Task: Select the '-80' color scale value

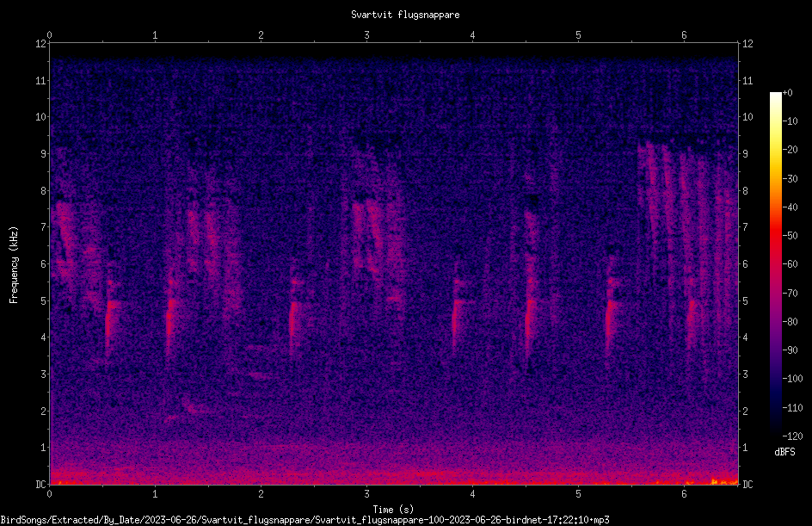Action: [790, 322]
